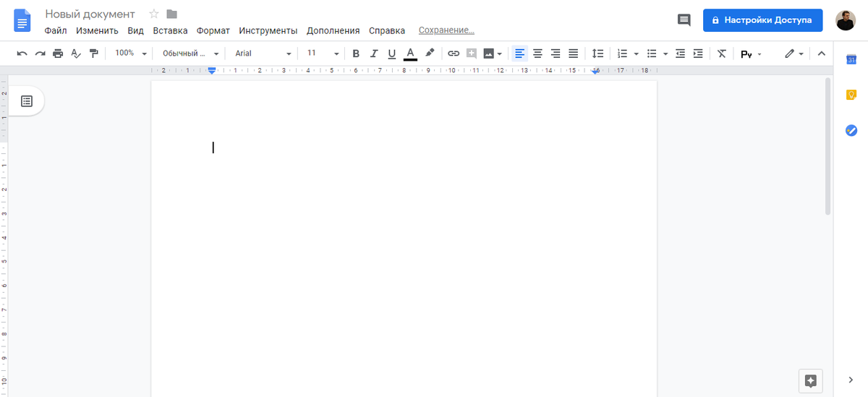
Task: Open editing mode pencil dropdown
Action: point(794,54)
